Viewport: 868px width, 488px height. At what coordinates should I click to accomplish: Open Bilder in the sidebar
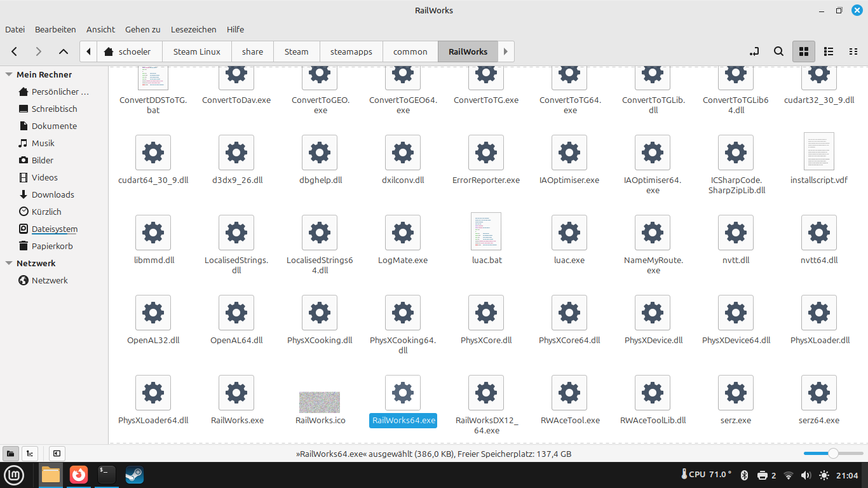[54, 160]
